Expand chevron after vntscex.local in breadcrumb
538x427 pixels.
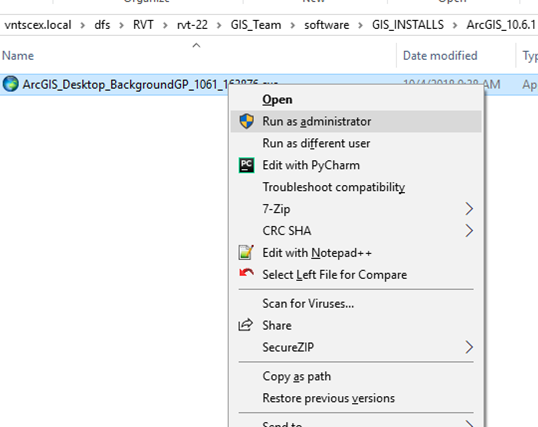coord(83,25)
